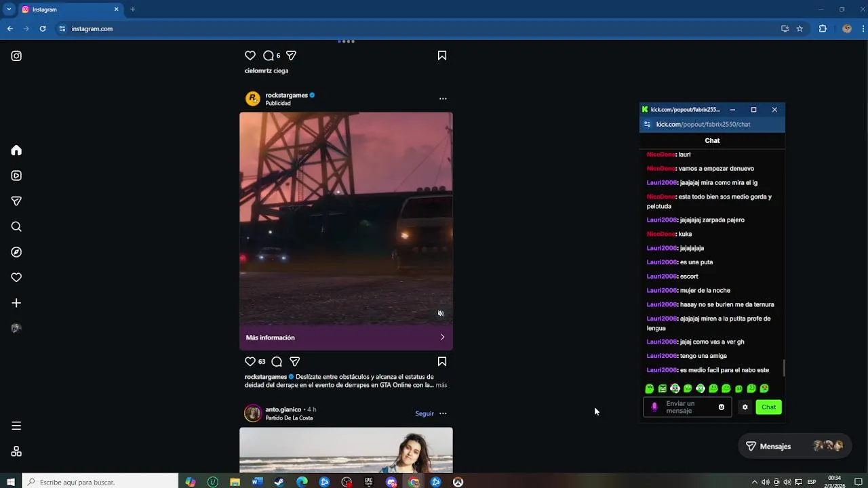Share the rockstargames ad post
868x488 pixels.
tap(295, 362)
